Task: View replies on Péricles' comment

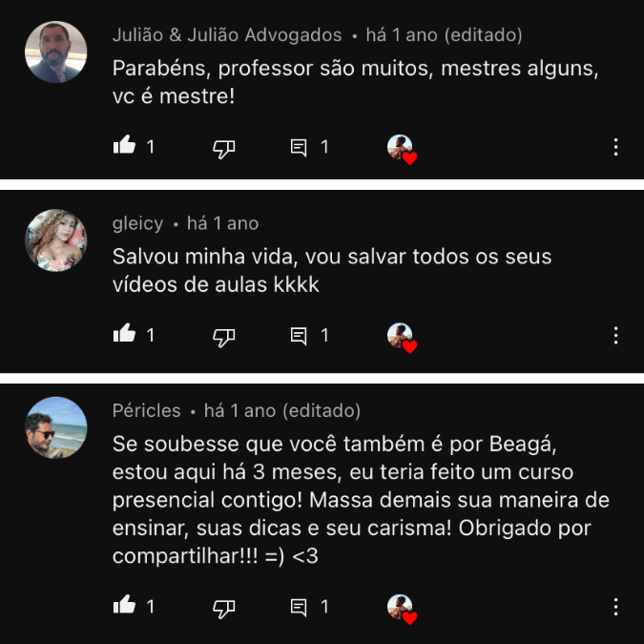Action: tap(299, 607)
